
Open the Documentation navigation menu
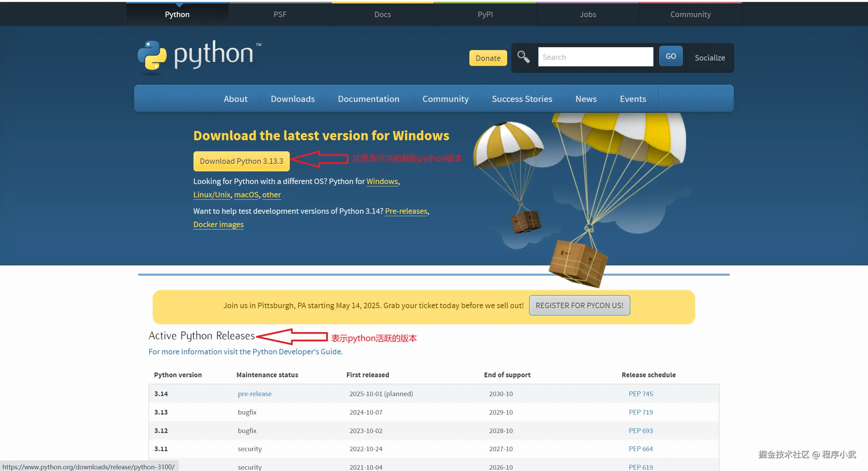(x=368, y=99)
